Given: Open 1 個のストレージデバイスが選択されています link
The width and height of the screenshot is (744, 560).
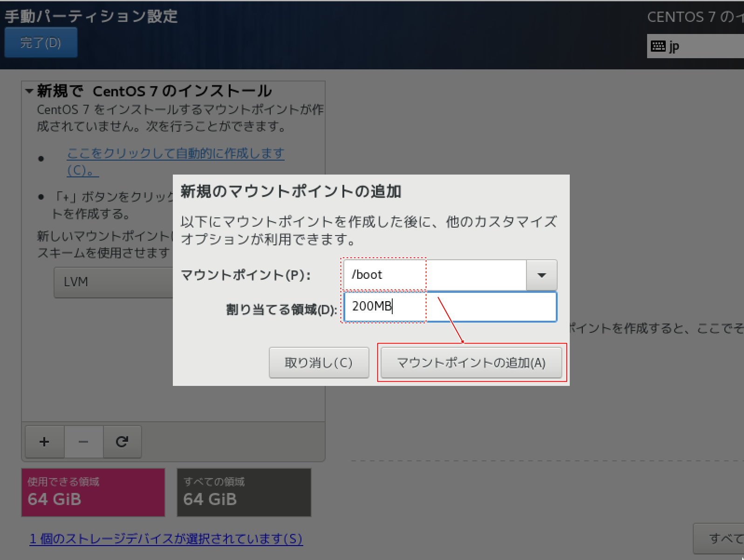Looking at the screenshot, I should click(166, 539).
